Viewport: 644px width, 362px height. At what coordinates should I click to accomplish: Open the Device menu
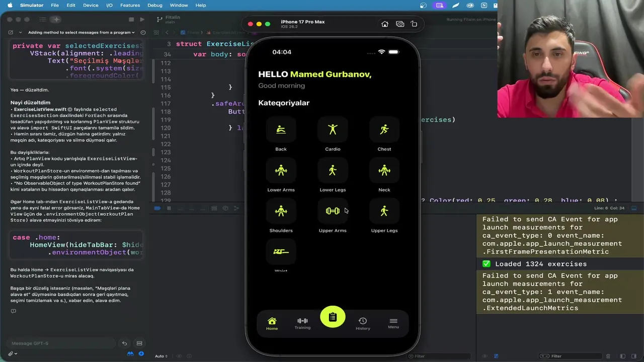coord(91,5)
